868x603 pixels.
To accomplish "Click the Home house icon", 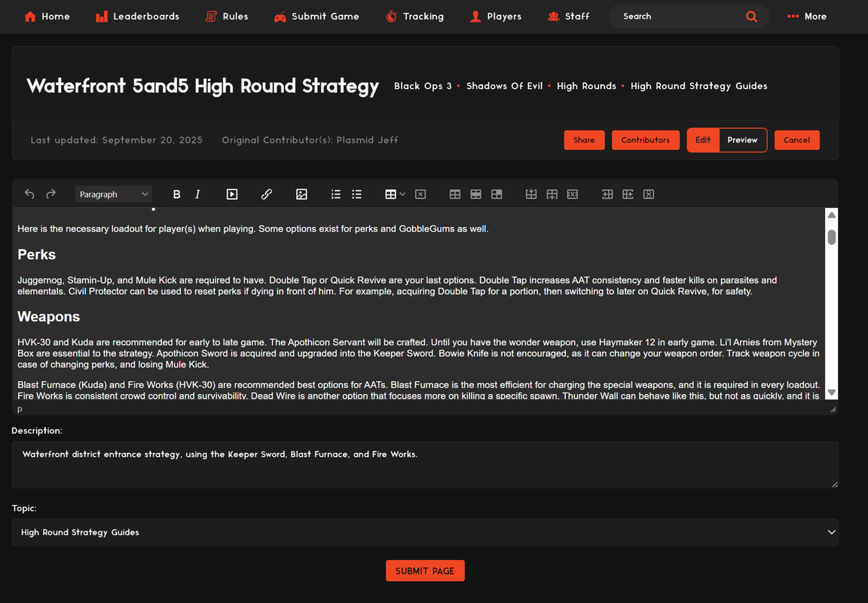I will pyautogui.click(x=30, y=17).
